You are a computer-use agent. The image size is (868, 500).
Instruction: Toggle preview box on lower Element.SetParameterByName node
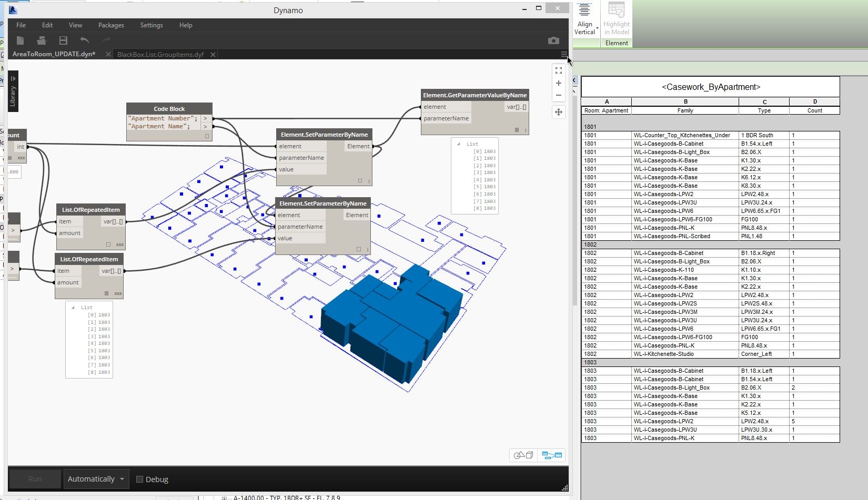point(359,249)
